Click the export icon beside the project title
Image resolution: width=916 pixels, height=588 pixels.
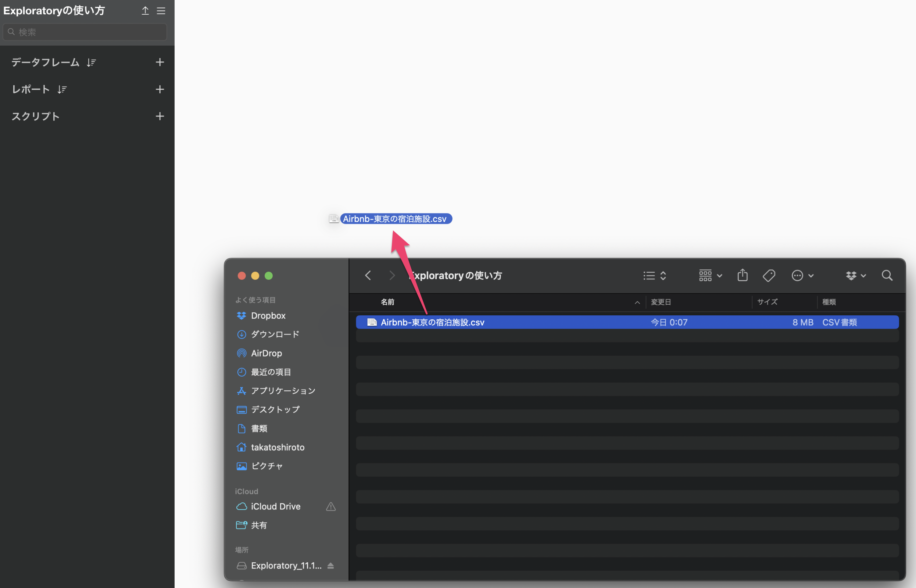(145, 11)
